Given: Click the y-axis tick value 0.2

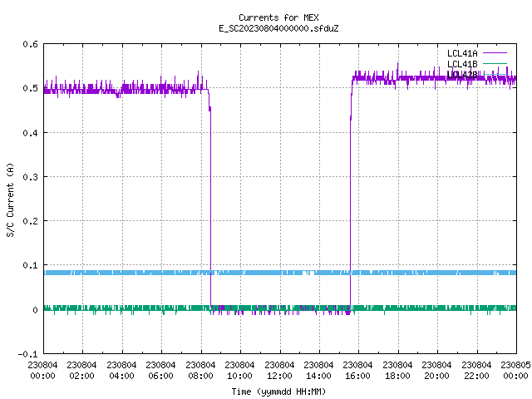Looking at the screenshot, I should coord(30,221).
